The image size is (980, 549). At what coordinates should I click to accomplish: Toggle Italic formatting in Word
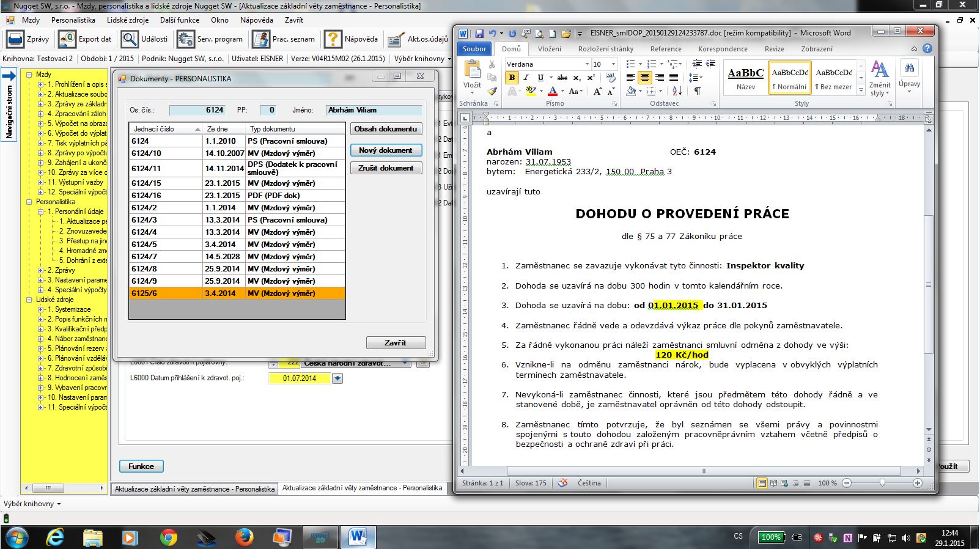526,78
